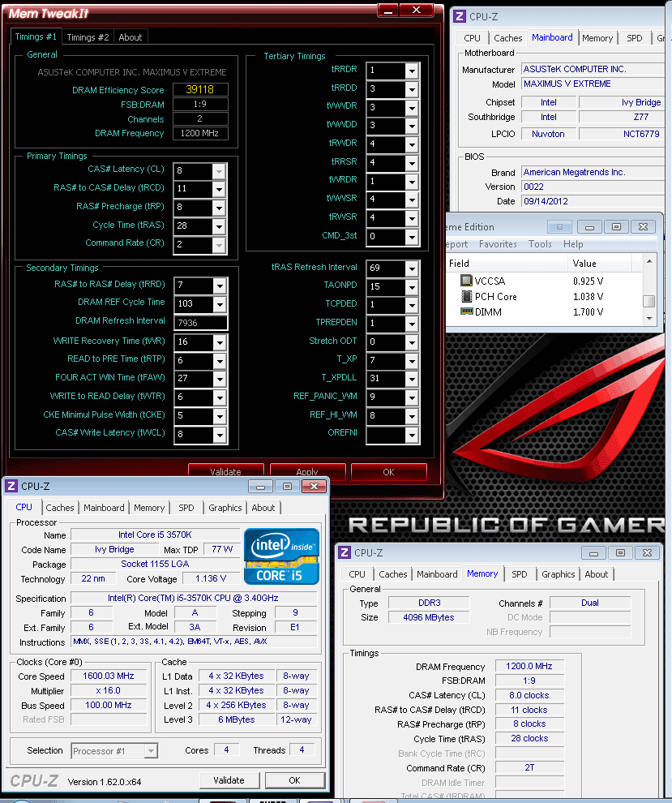Click the sensor list scroll-down arrow
Image resolution: width=672 pixels, height=803 pixels.
(x=649, y=319)
